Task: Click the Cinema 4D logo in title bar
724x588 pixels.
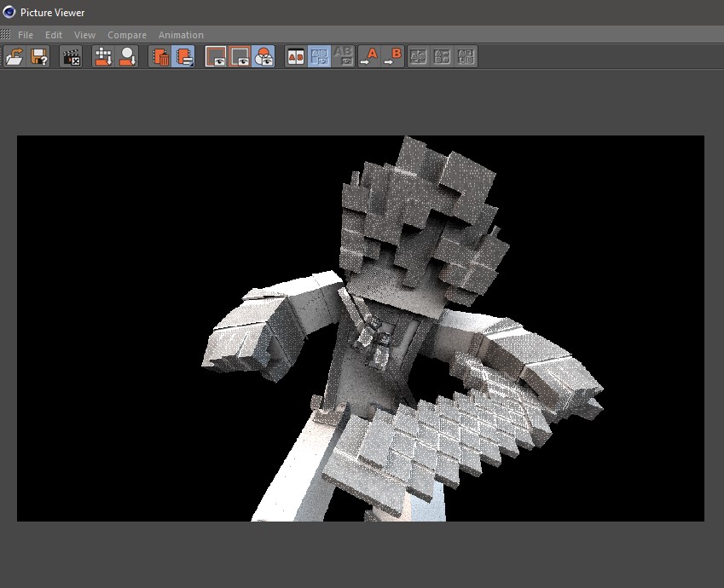Action: click(9, 12)
